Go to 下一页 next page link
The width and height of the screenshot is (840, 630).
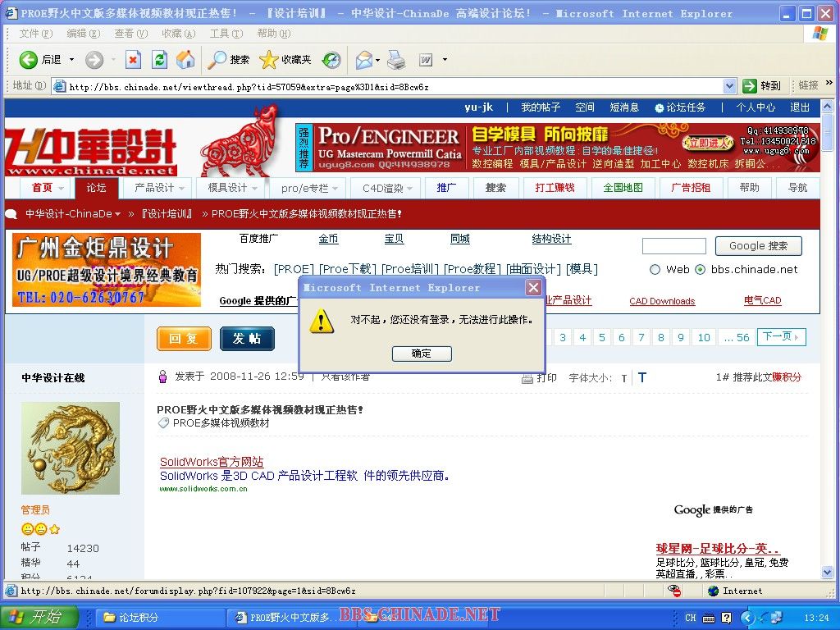tap(781, 337)
